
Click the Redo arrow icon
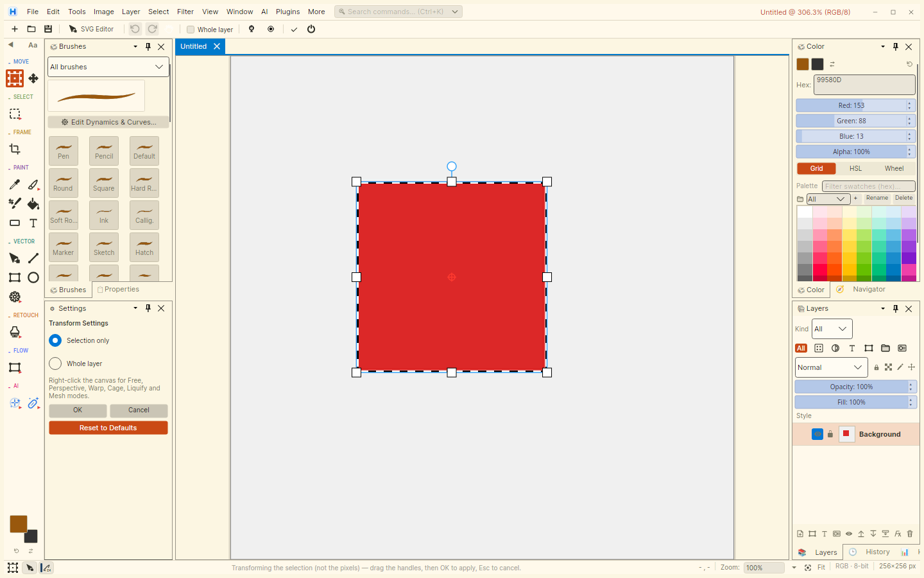(152, 29)
